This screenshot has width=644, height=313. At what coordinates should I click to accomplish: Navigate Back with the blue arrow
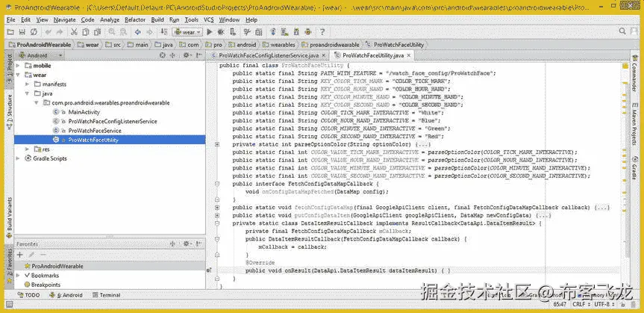click(x=138, y=31)
